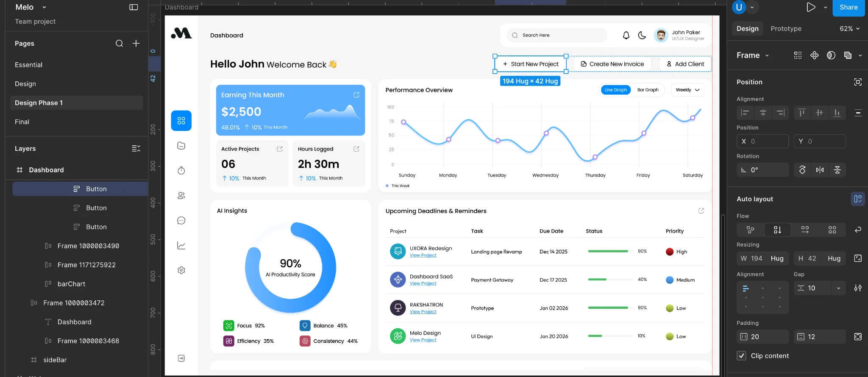Align top icon in Alignment row
Screen dimensions: 868x377
802,113
